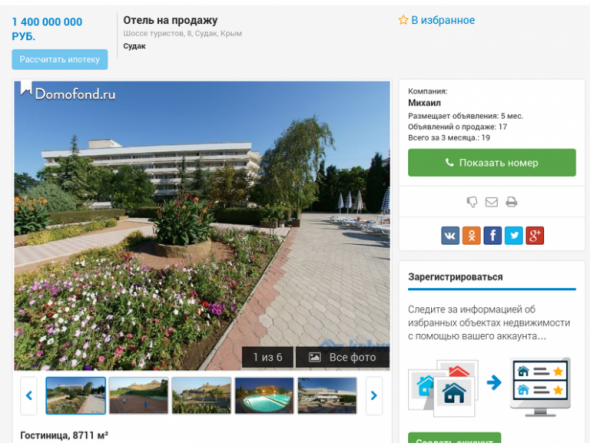The width and height of the screenshot is (590, 446).
Task: Open the address link Шоссе туристов, Судак
Action: 182,33
